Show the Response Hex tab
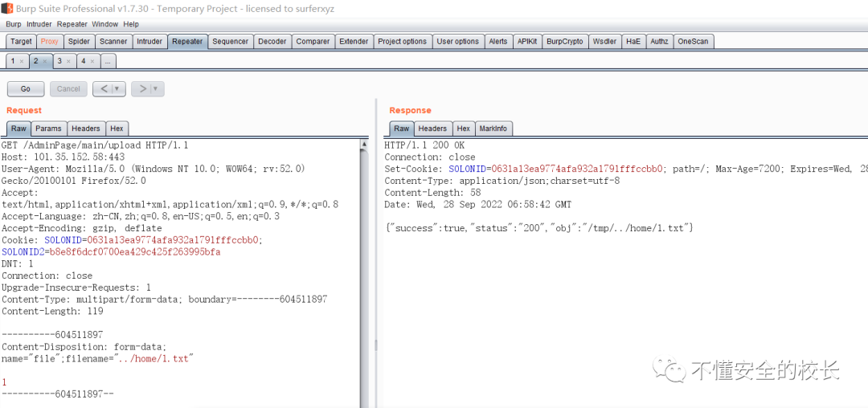 [464, 129]
